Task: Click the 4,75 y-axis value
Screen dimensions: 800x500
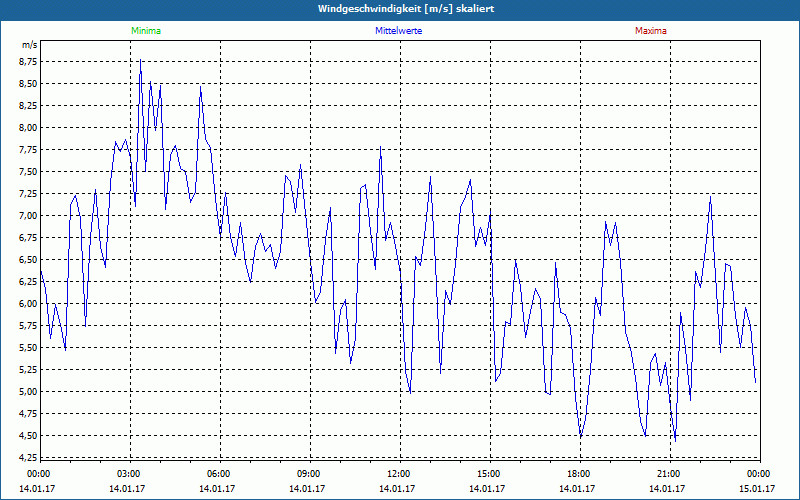Action: 29,413
